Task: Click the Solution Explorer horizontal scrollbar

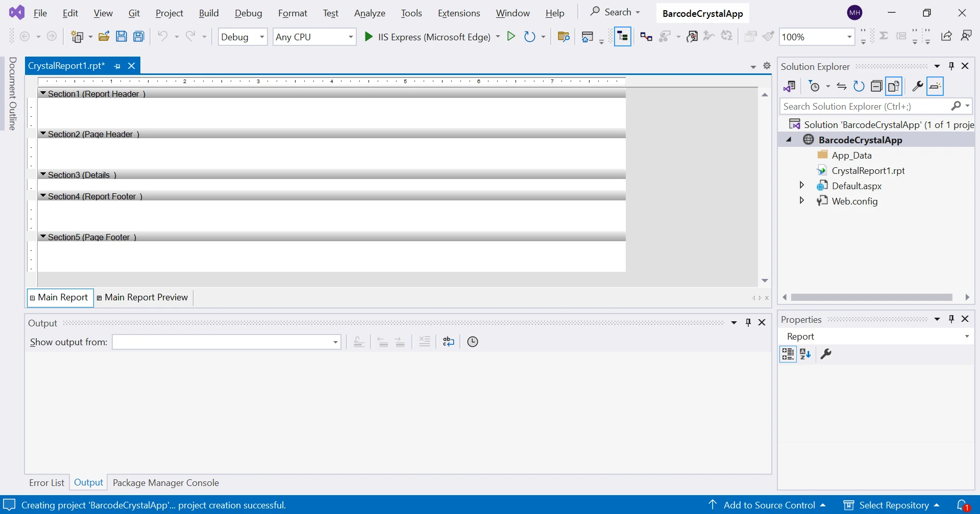Action: [872, 297]
